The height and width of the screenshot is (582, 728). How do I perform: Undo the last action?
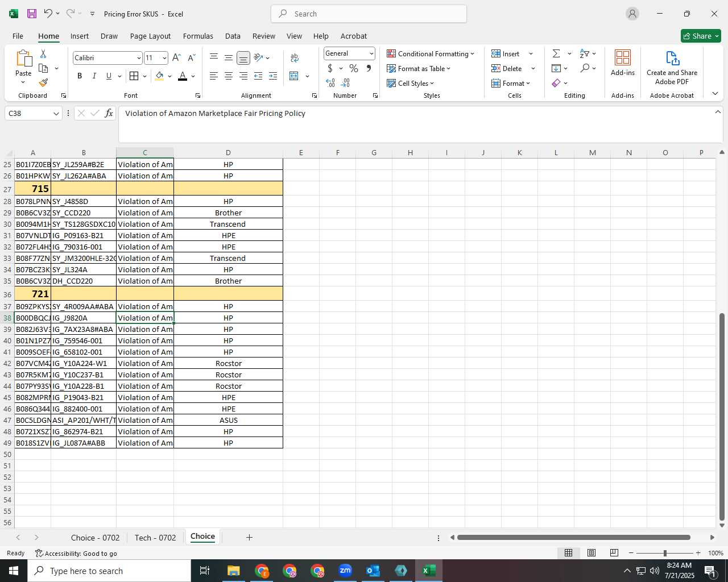(48, 14)
